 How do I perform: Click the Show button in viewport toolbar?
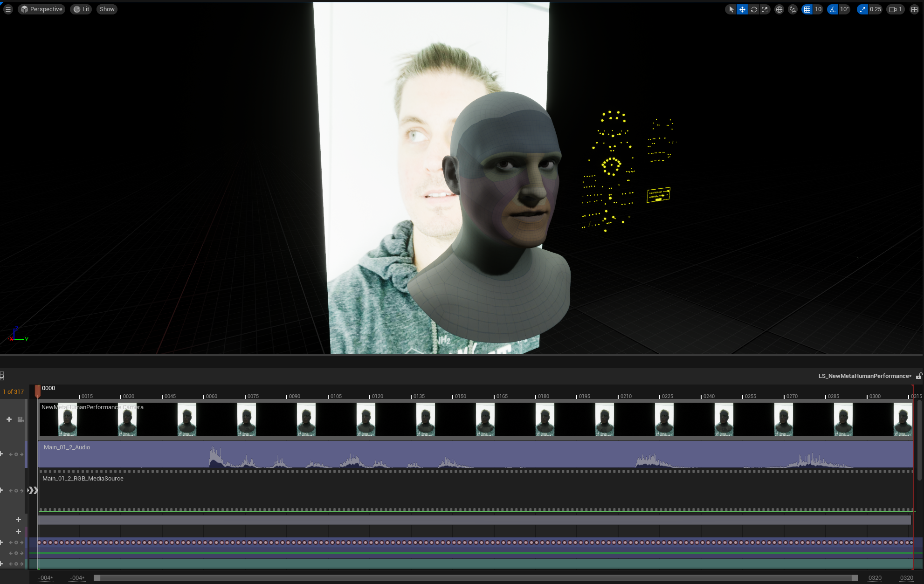point(107,9)
